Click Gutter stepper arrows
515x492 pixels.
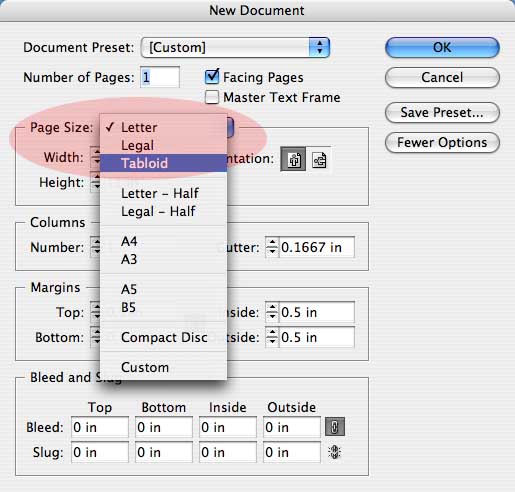coord(272,247)
